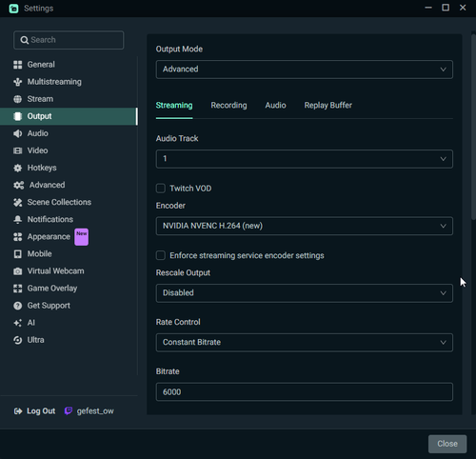Open the Audio tab in Output settings
Screen dimensions: 476x459
275,106
